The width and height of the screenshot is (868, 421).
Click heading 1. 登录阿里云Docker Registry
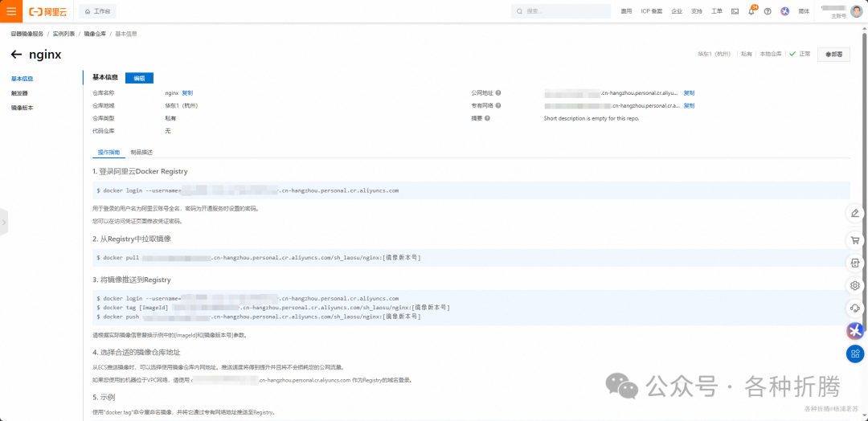[x=140, y=171]
